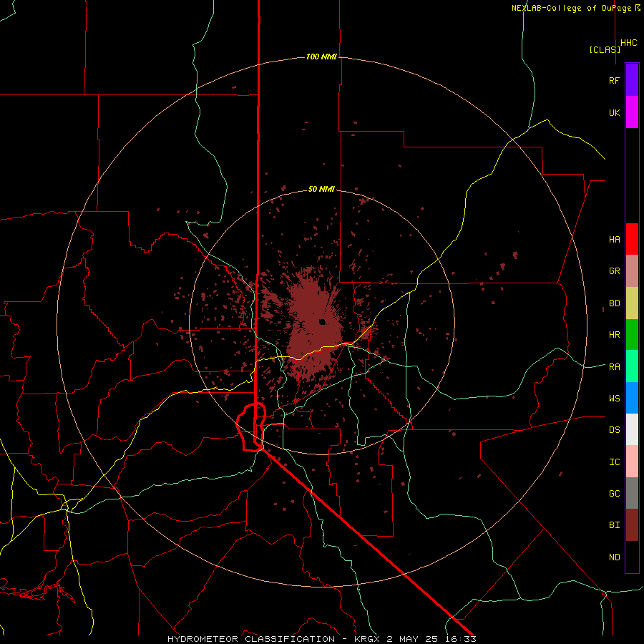Click the pink GR legend swatch
This screenshot has height=644, width=644.
(x=632, y=271)
